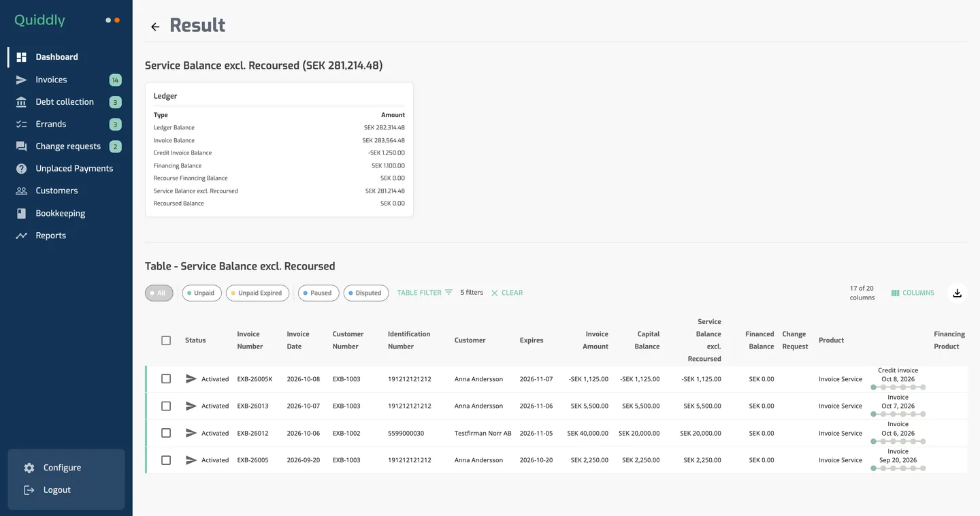Filter by the Paused chip
Image resolution: width=980 pixels, height=516 pixels.
click(x=318, y=293)
